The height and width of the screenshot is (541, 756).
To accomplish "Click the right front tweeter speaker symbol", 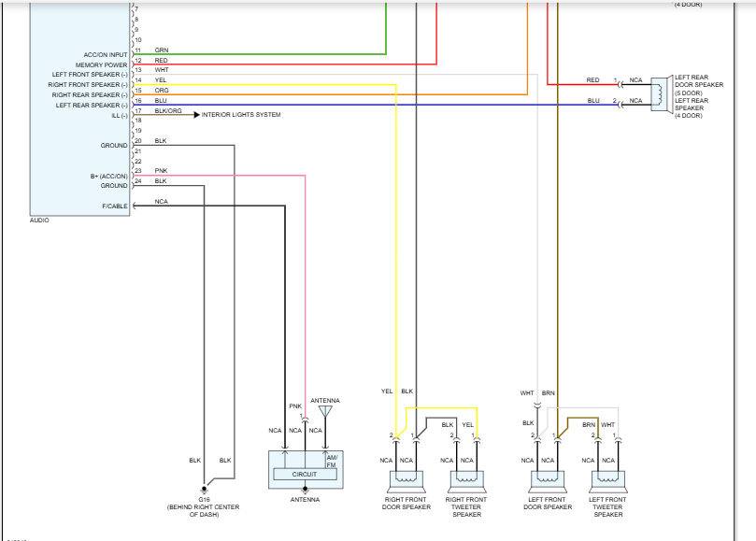I will coord(466,481).
